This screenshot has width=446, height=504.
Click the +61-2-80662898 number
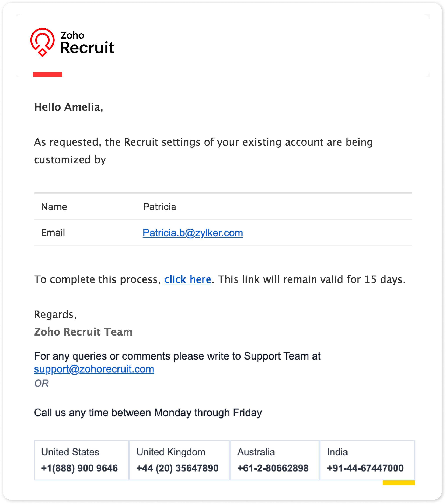coord(273,468)
